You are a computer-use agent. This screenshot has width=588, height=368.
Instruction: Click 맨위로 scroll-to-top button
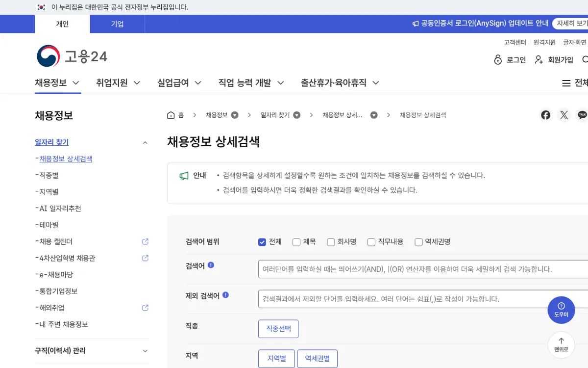[561, 345]
